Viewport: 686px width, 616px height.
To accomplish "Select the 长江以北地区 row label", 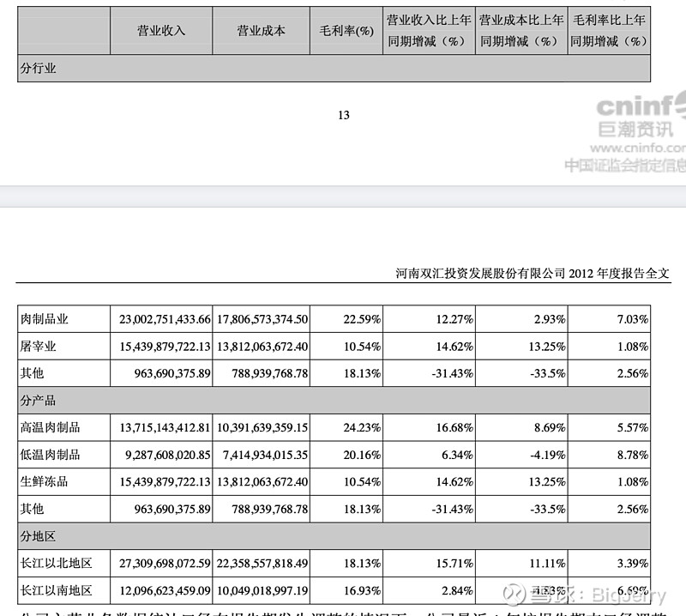I will pyautogui.click(x=56, y=563).
